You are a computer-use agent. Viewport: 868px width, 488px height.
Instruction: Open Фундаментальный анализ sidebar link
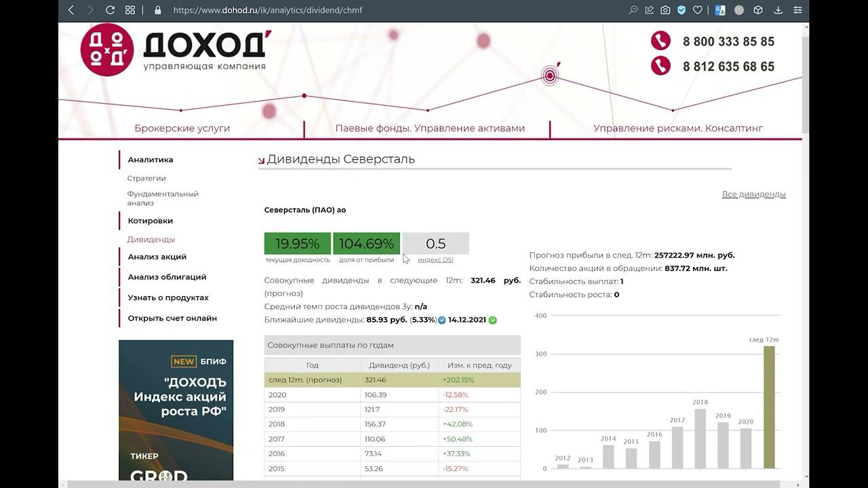(x=163, y=198)
